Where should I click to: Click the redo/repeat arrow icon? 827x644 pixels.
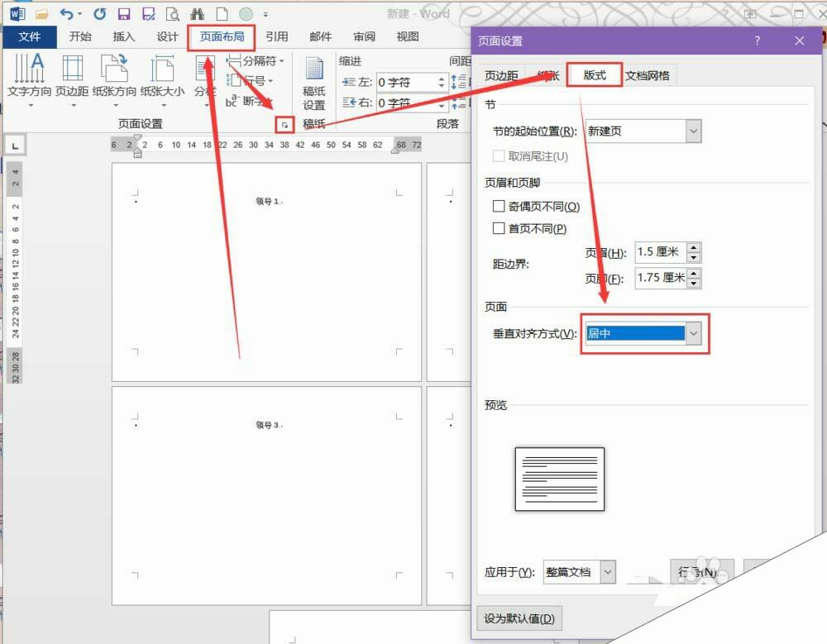pos(100,14)
